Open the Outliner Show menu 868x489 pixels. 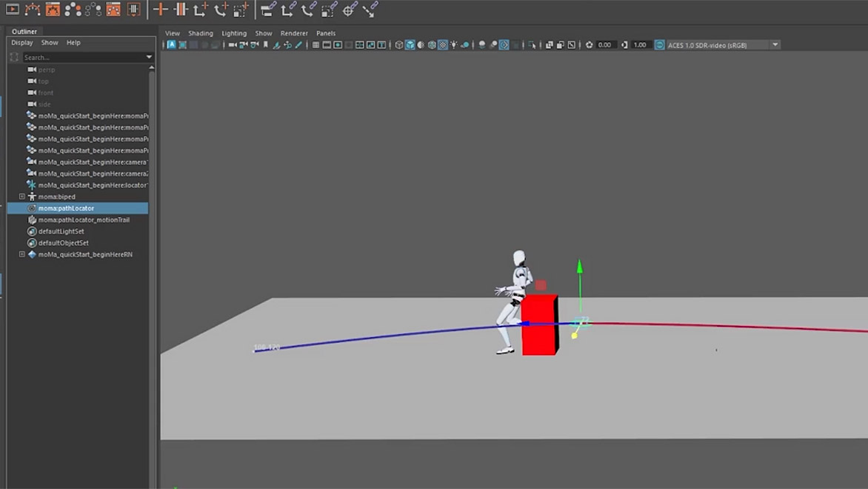pyautogui.click(x=50, y=43)
